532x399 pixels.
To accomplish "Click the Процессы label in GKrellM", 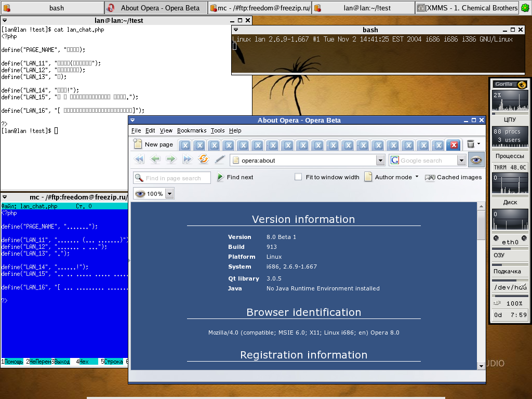I will tap(510, 156).
